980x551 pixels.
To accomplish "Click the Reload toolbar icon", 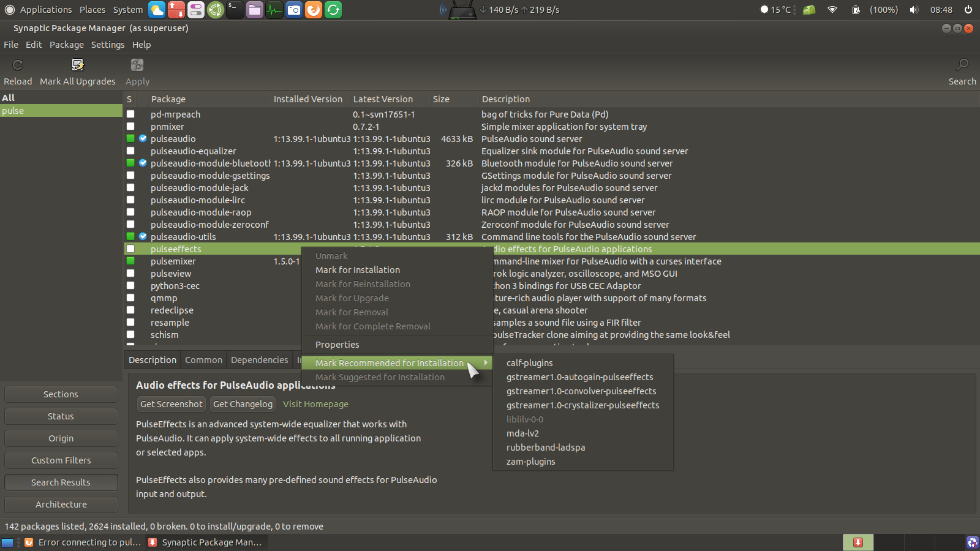I will click(x=18, y=65).
